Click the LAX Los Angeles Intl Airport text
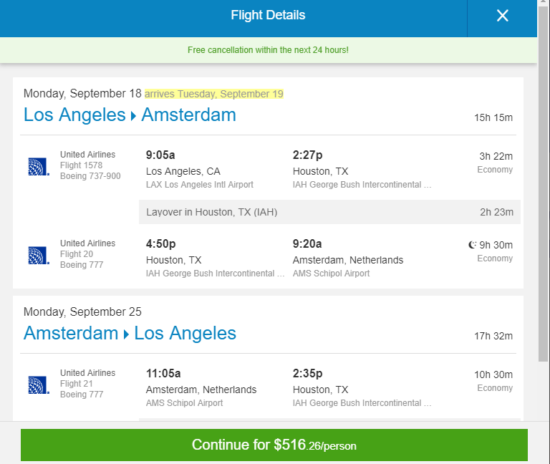 click(200, 184)
